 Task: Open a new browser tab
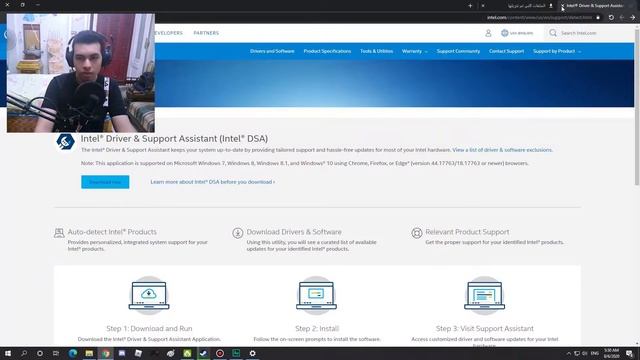coord(470,6)
